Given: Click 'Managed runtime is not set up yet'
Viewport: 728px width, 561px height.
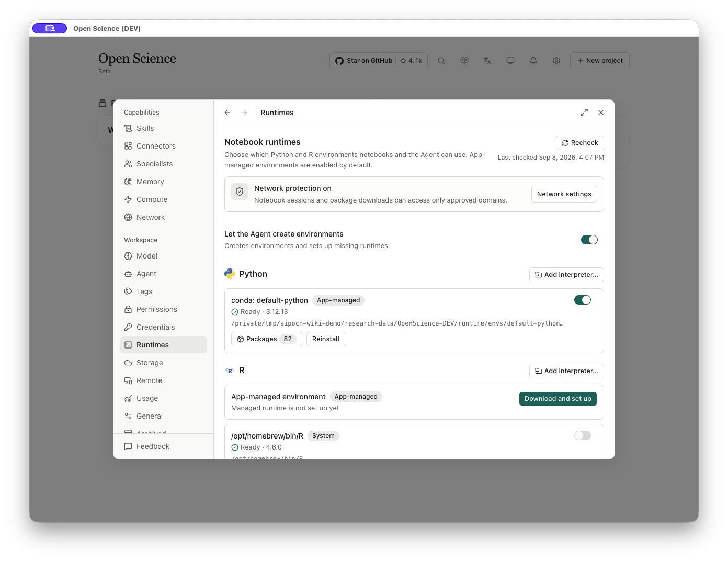Looking at the screenshot, I should 285,408.
